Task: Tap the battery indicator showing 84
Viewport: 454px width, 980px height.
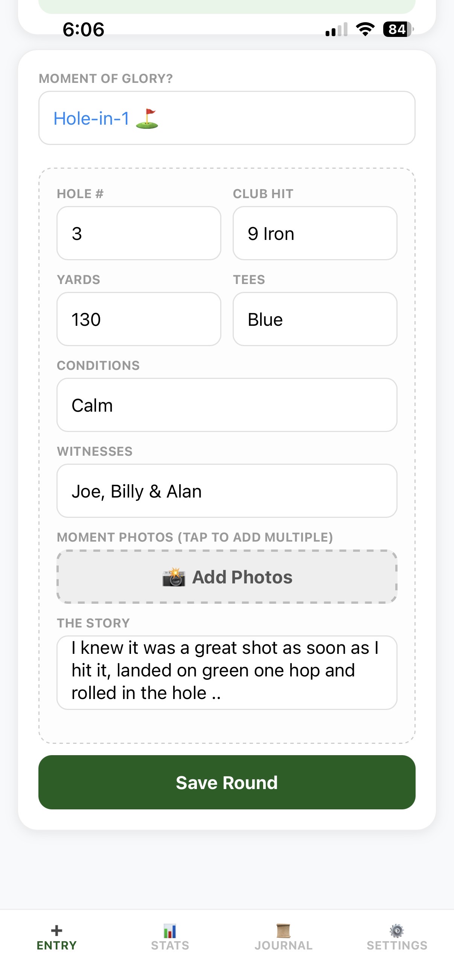Action: pos(398,29)
